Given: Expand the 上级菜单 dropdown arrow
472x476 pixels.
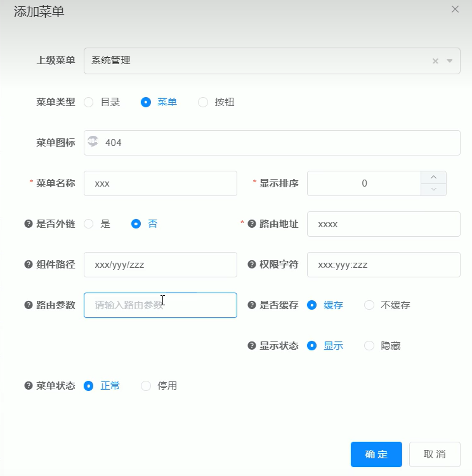Looking at the screenshot, I should 449,61.
